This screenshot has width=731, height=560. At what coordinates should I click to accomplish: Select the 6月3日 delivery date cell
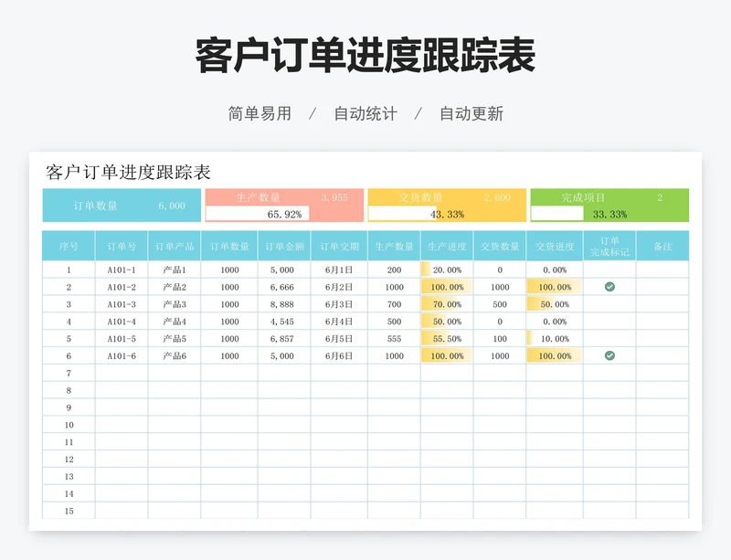[339, 304]
